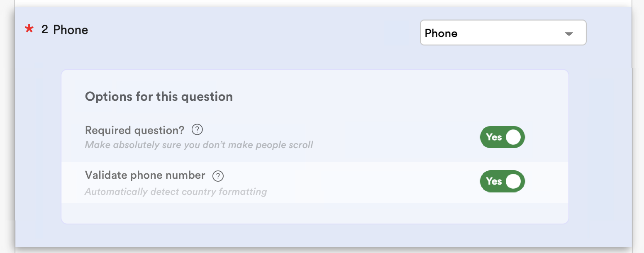
Task: Click the "Options for this question" heading
Action: coord(159,97)
